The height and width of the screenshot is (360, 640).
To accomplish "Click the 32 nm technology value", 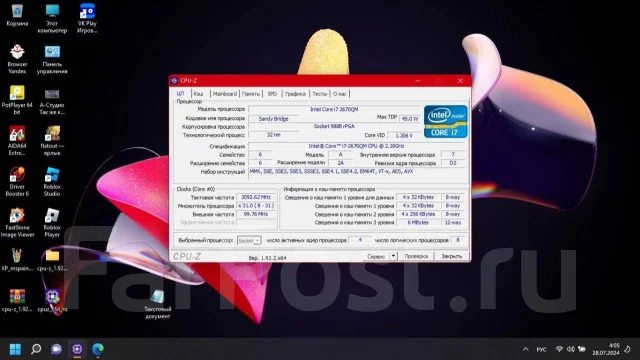I will coord(273,135).
